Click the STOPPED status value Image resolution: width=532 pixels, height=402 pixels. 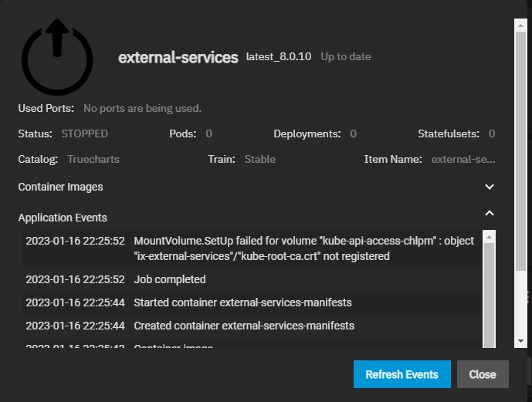point(85,133)
